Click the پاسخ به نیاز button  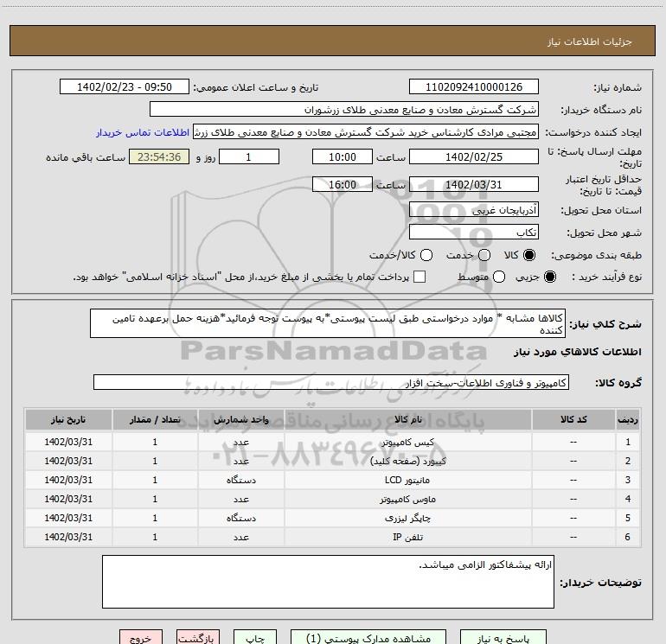click(503, 637)
